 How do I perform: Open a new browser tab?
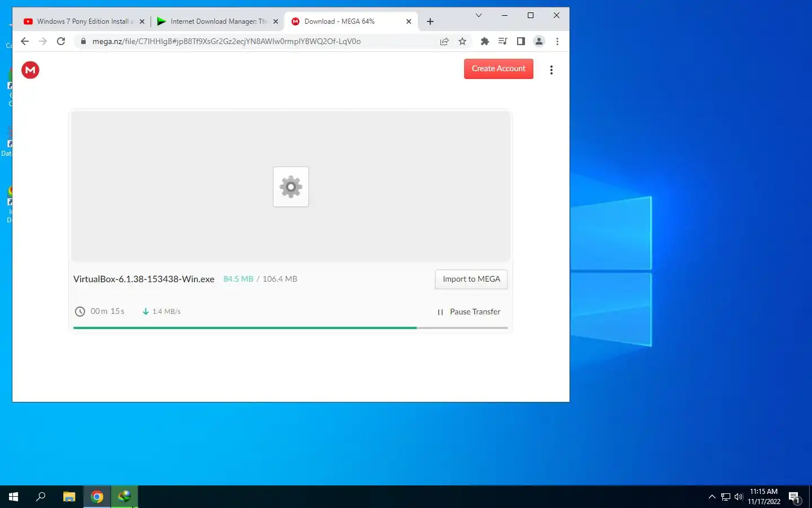(x=430, y=21)
